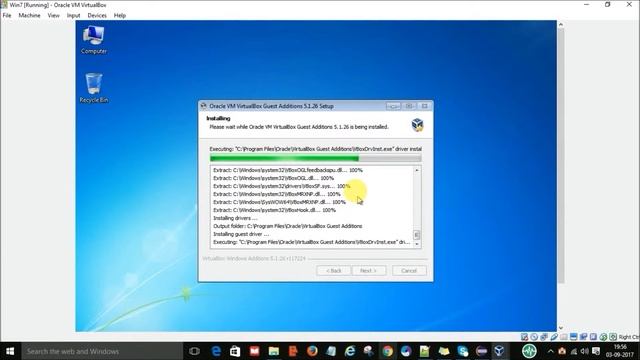Viewport: 640px width, 360px height.
Task: Click Cancel in the Guest Additions setup
Action: click(x=409, y=271)
